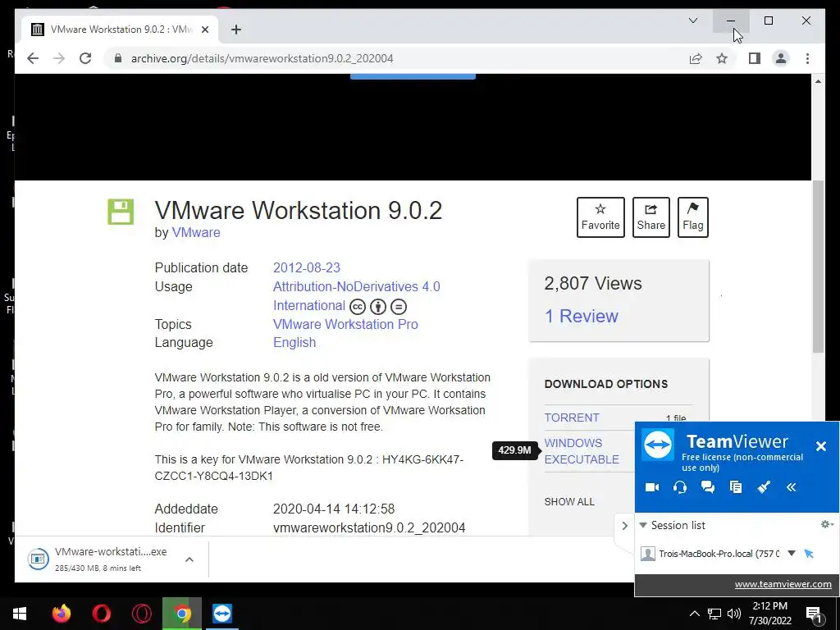The height and width of the screenshot is (630, 840).
Task: Expand Trois-MacBook-Pro.local session dropdown
Action: pos(792,554)
